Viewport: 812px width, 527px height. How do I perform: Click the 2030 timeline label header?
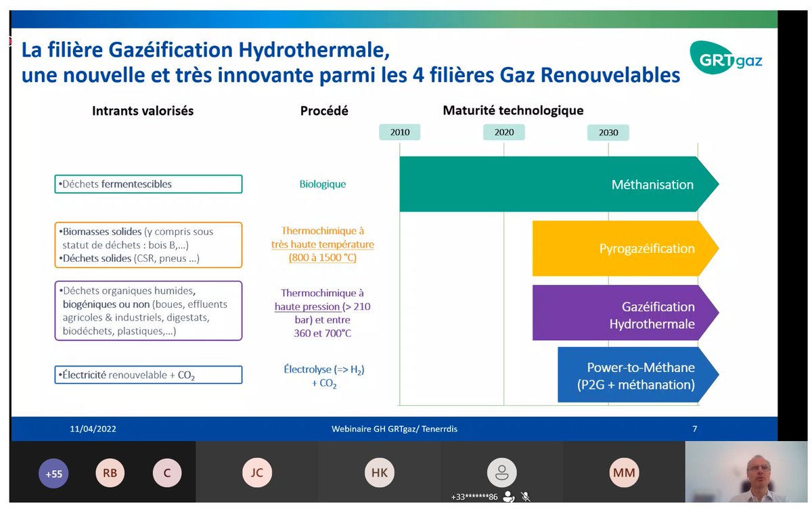click(x=608, y=132)
